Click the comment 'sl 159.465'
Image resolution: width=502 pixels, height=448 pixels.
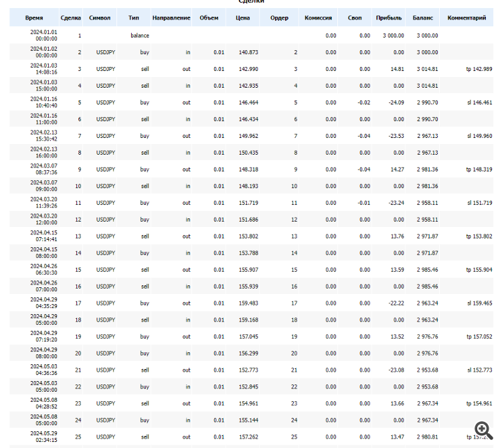480,303
